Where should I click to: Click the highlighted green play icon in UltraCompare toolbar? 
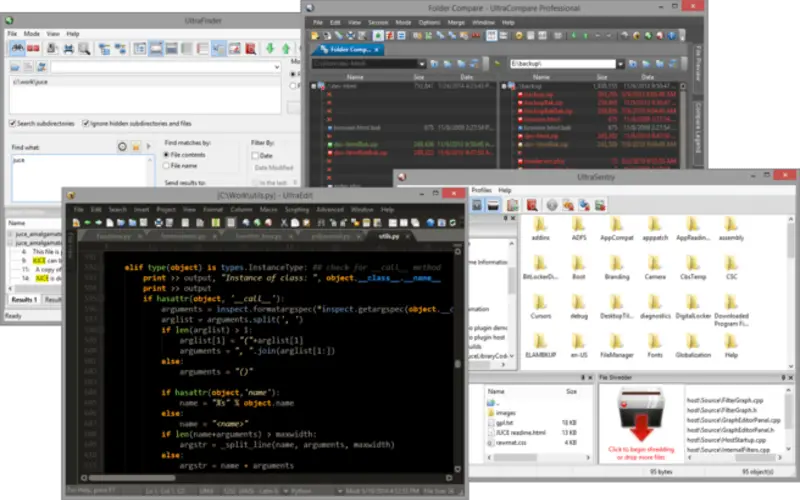[x=378, y=35]
